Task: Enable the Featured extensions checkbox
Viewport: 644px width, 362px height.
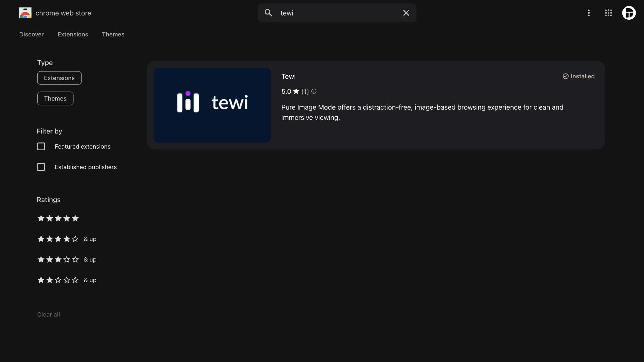Action: (41, 147)
